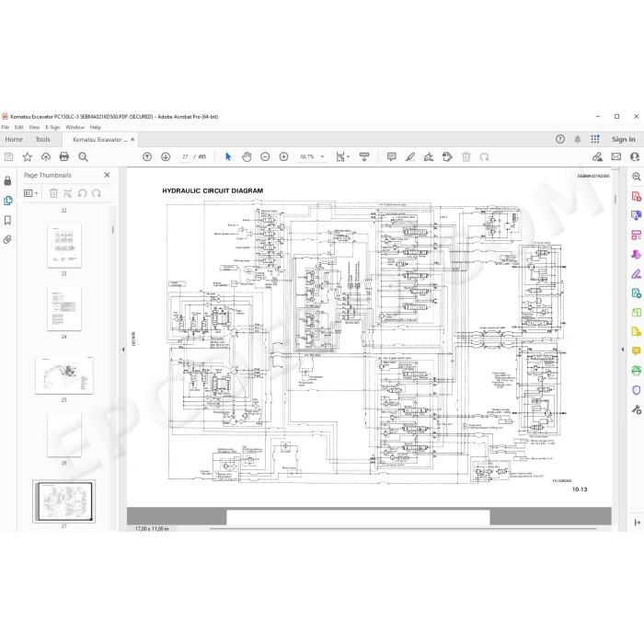This screenshot has width=644, height=644.
Task: Open the Find text search tool
Action: click(x=83, y=156)
